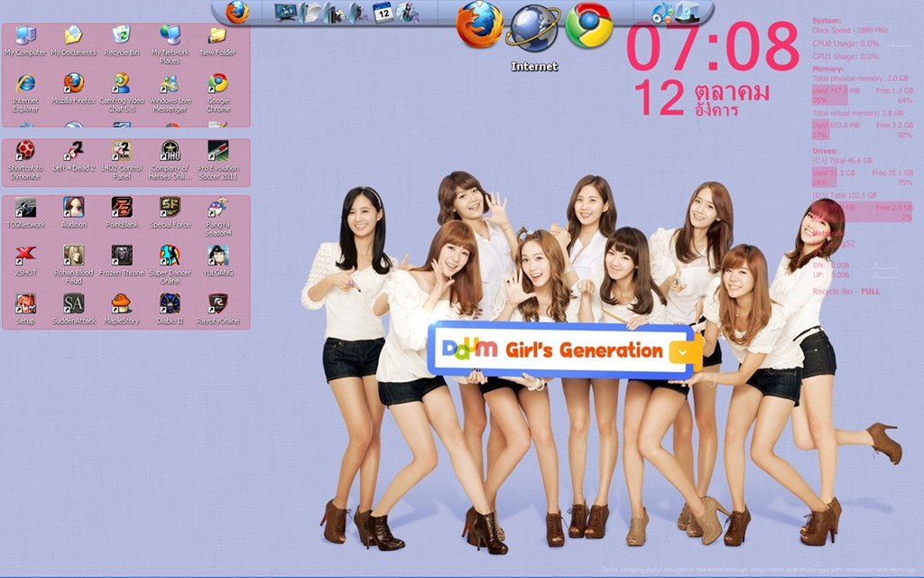The image size is (924, 578).
Task: Launch the Audition game shortcut
Action: 73,212
